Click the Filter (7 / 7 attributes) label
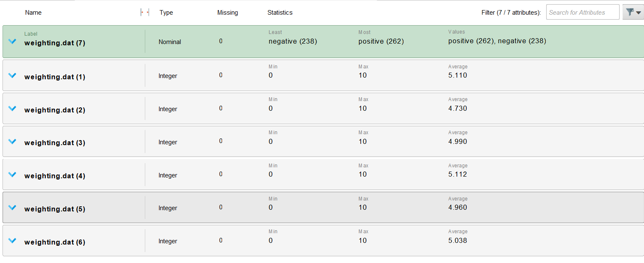This screenshot has width=644, height=263. pyautogui.click(x=511, y=13)
